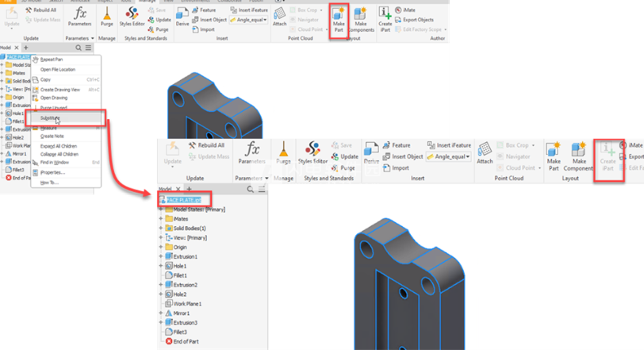Screen dimensions: 644x350
Task: Click Import in upper ribbon Insert panel
Action: 204,29
